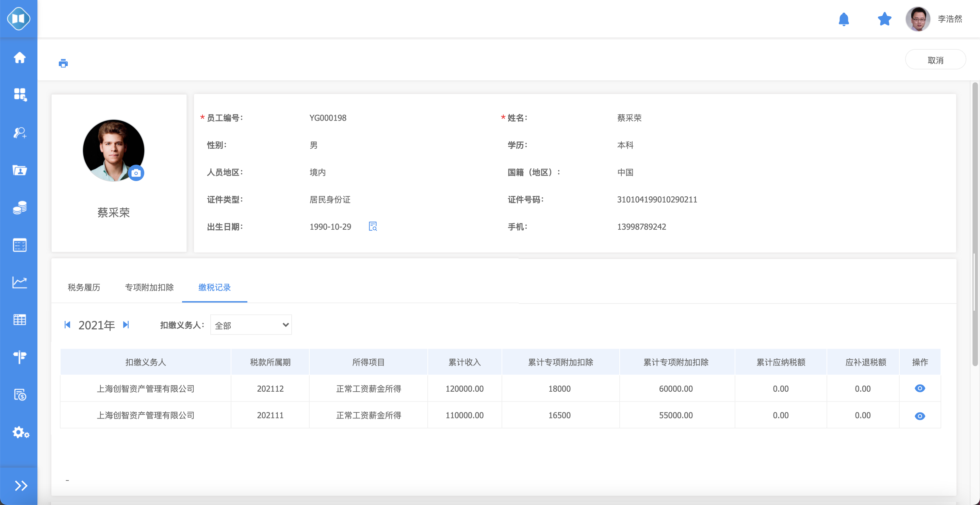Open the add-person sidebar icon

click(x=19, y=133)
